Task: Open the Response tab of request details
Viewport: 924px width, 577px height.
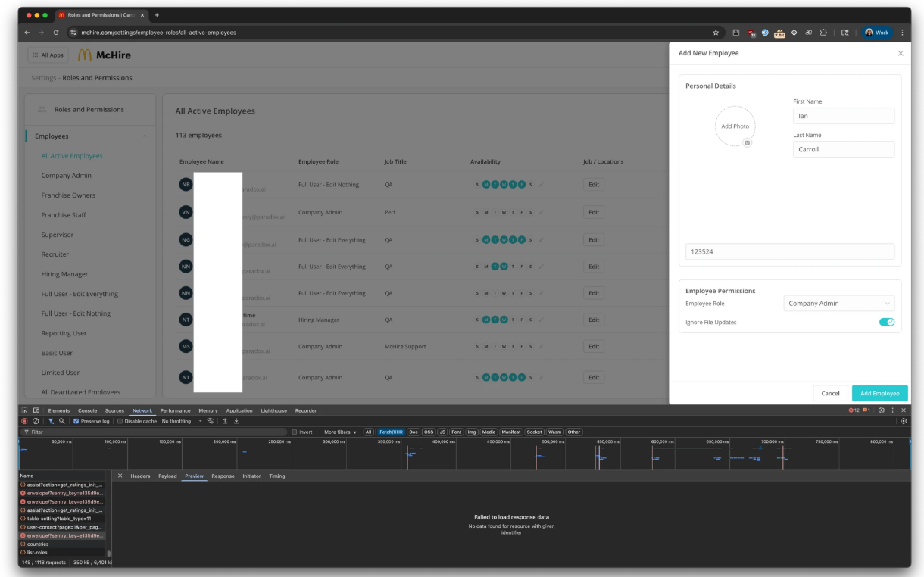Action: [x=223, y=476]
